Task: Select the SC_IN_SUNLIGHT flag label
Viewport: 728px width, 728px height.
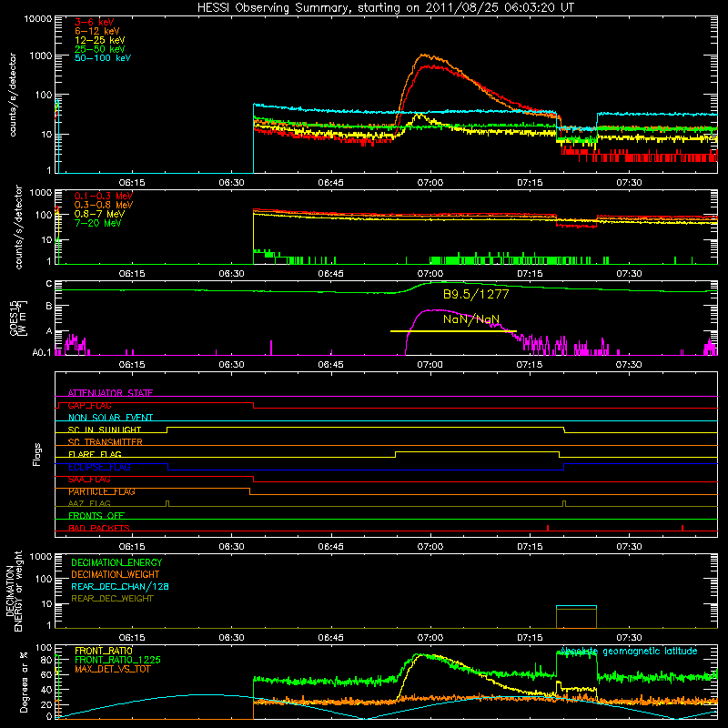Action: pos(105,430)
